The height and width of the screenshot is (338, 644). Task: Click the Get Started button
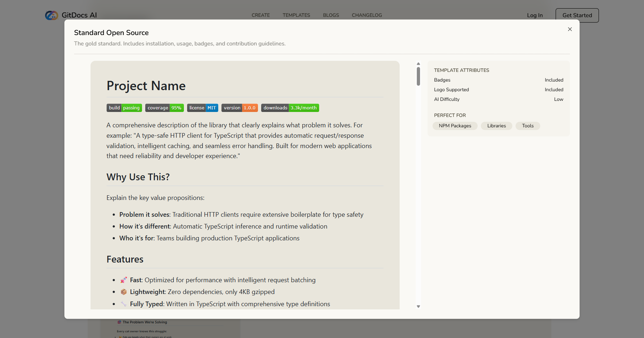[577, 15]
